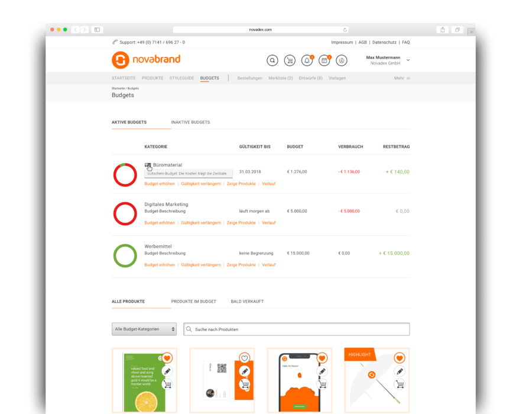532x414 pixels.
Task: Open the shopping cart in header
Action: tap(290, 60)
